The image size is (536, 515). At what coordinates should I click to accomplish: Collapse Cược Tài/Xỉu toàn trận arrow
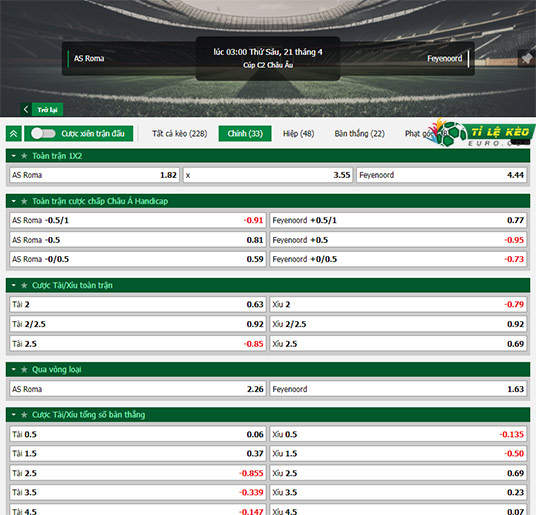(14, 285)
